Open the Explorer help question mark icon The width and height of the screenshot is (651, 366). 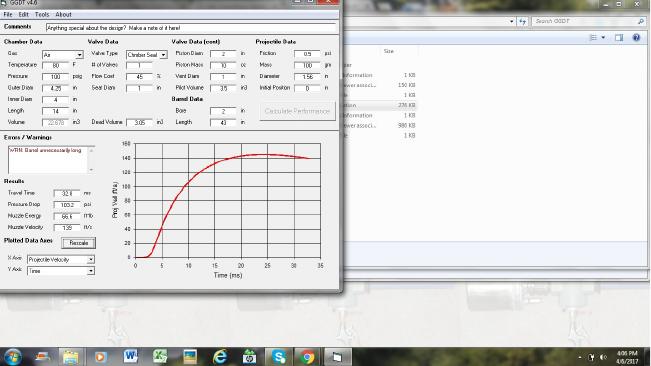click(636, 38)
